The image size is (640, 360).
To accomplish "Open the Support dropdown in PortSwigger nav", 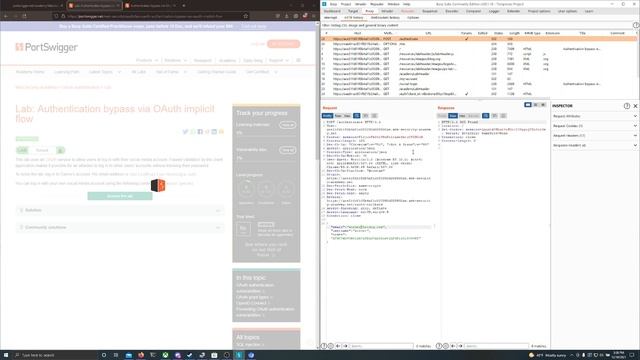I will [278, 60].
